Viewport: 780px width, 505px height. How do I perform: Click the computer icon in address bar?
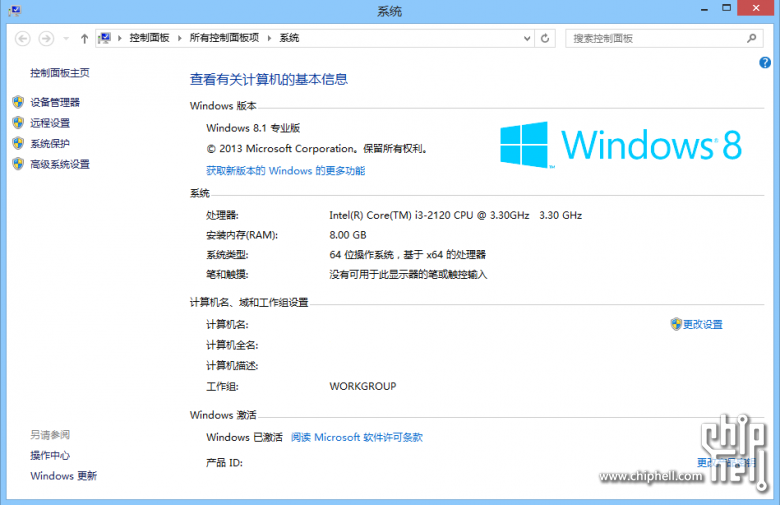104,38
